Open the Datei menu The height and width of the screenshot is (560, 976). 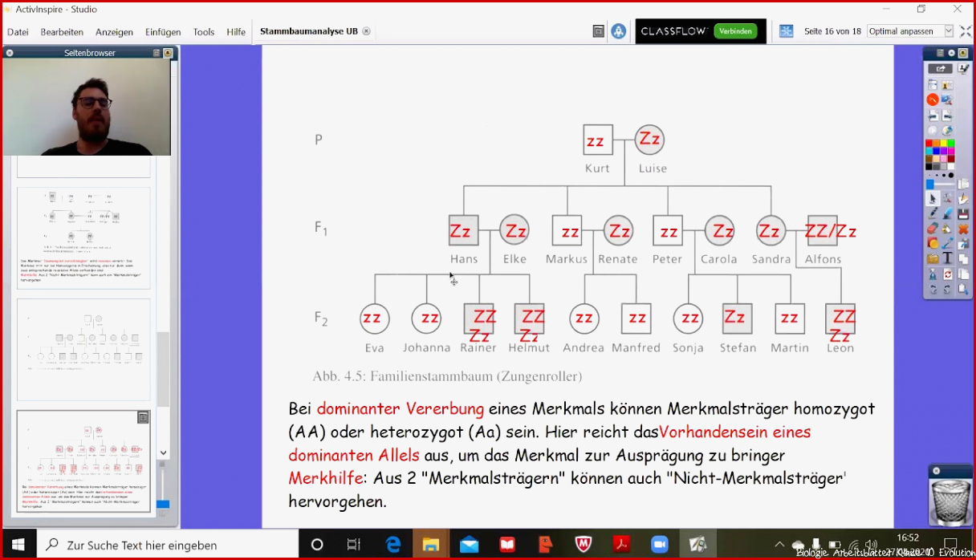(18, 32)
